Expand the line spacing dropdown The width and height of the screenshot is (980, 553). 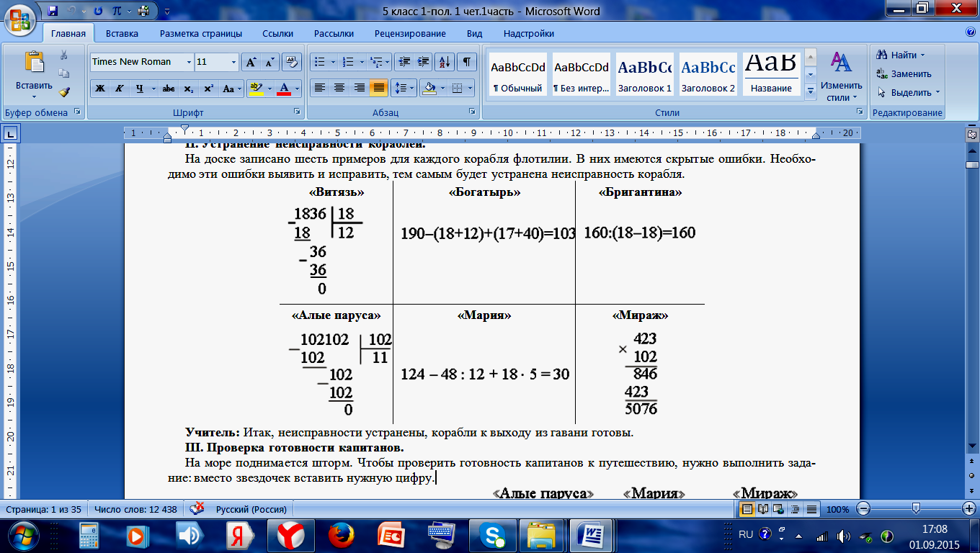click(x=412, y=88)
